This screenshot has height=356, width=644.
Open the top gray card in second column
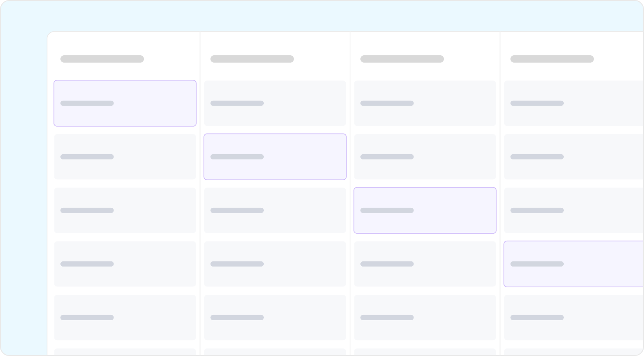tap(275, 103)
